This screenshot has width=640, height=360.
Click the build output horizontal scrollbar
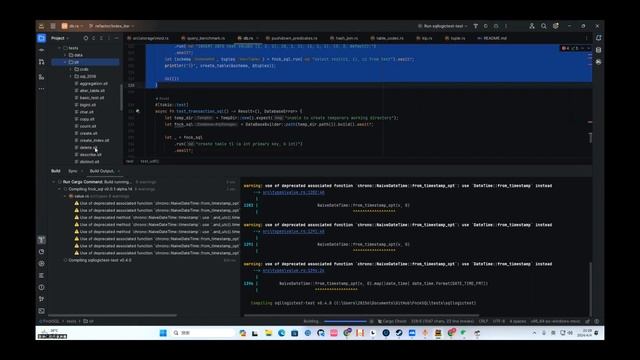pyautogui.click(x=361, y=315)
